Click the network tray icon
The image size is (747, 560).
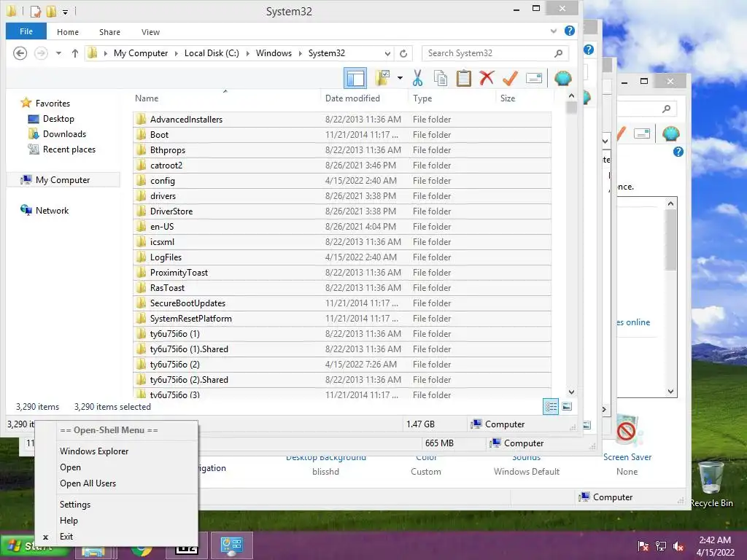(661, 545)
